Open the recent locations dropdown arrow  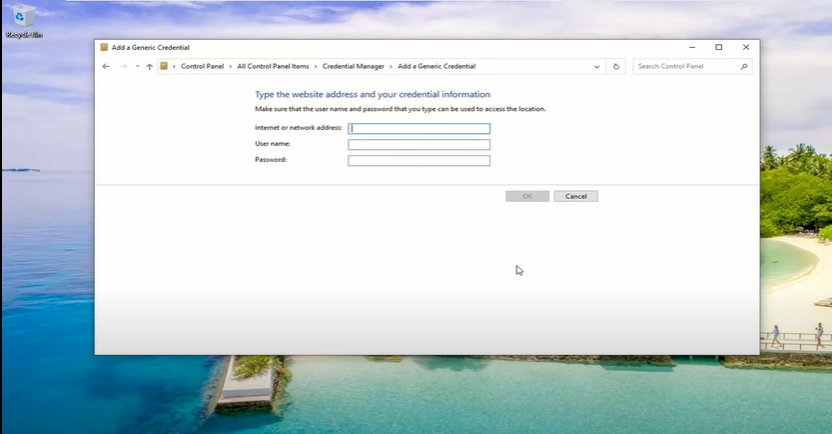tap(137, 66)
